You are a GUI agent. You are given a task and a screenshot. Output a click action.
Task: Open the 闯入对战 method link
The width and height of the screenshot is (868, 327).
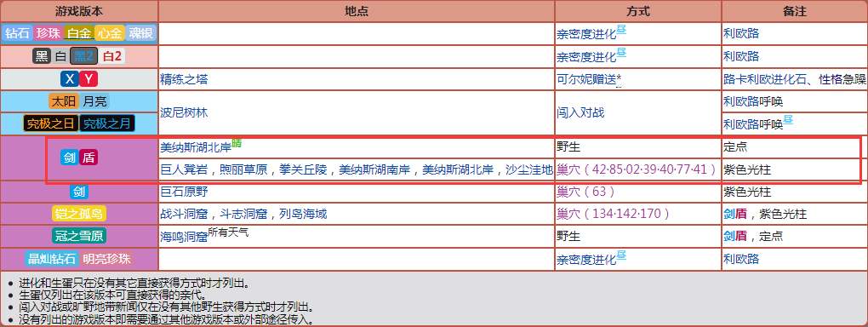pos(580,113)
